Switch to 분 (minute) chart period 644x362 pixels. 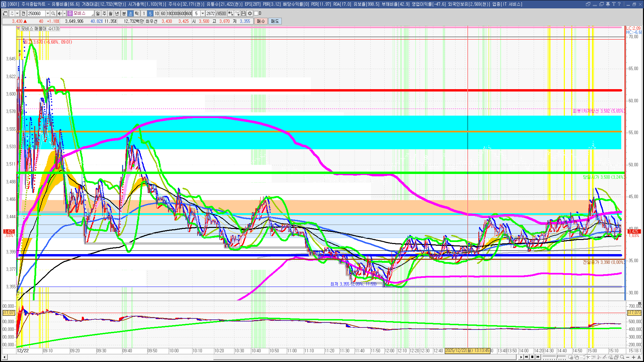(124, 13)
